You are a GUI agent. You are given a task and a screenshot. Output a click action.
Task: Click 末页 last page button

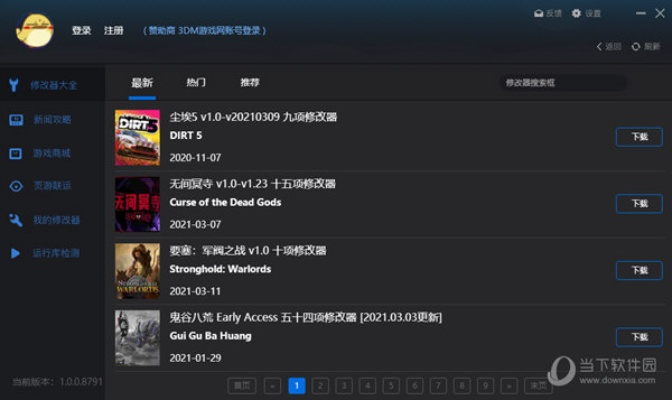[539, 386]
